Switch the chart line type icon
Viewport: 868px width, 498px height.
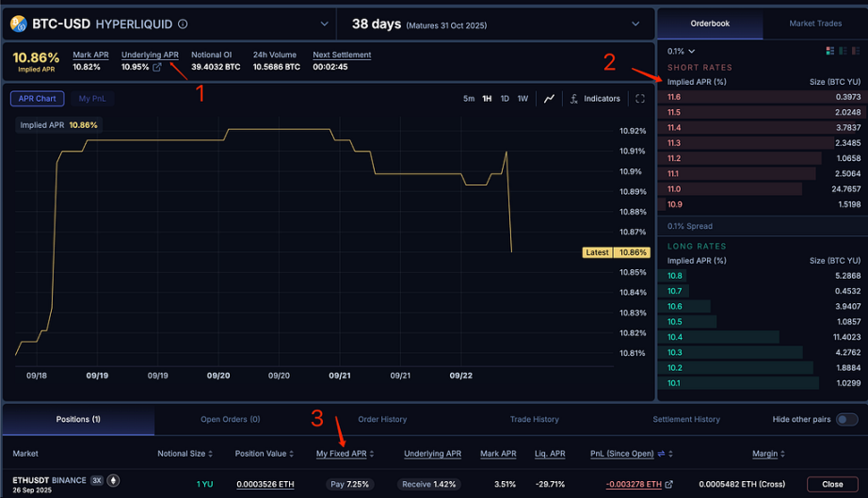pos(550,99)
